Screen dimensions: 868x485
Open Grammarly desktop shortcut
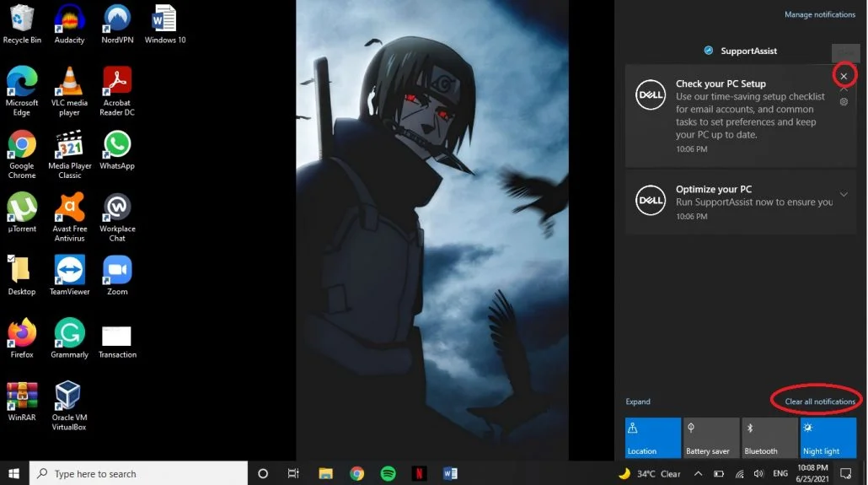(69, 338)
